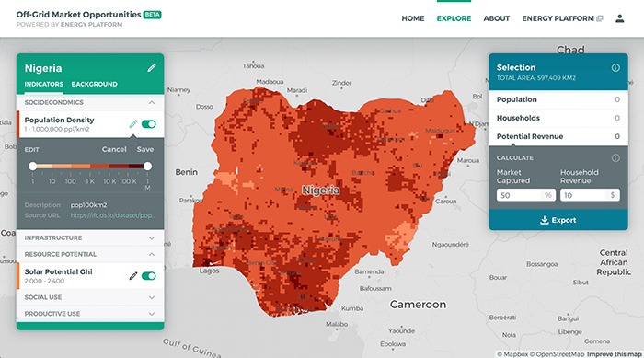The width and height of the screenshot is (644, 358).
Task: Click the pencil icon beside Nigeria title
Action: pyautogui.click(x=152, y=68)
